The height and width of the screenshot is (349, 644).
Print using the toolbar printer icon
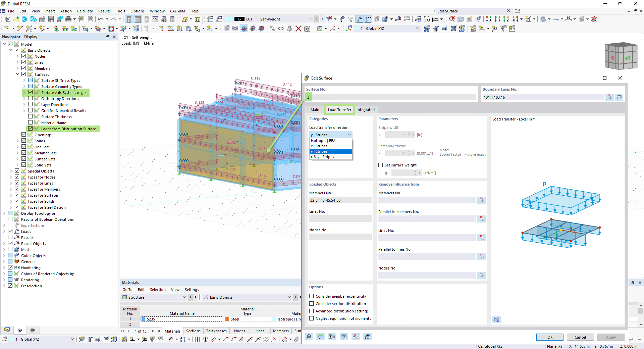pyautogui.click(x=68, y=19)
